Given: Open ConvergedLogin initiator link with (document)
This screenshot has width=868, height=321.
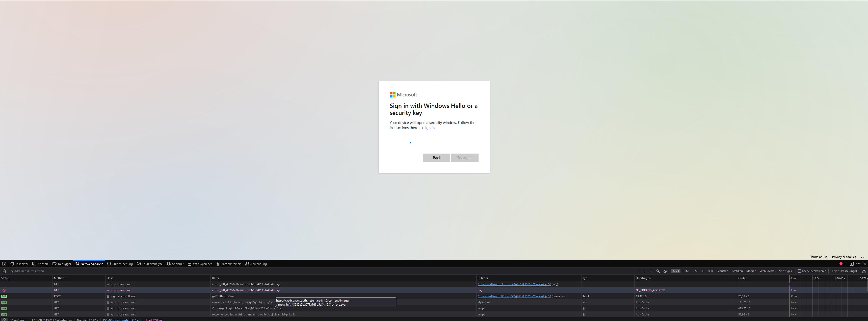Looking at the screenshot, I should [514, 297].
